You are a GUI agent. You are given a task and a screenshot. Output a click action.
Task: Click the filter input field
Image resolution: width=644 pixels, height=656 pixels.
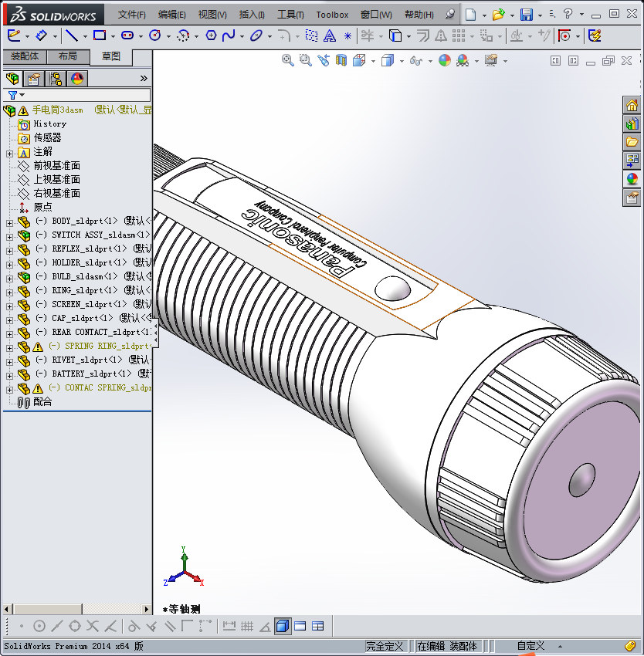coord(76,95)
